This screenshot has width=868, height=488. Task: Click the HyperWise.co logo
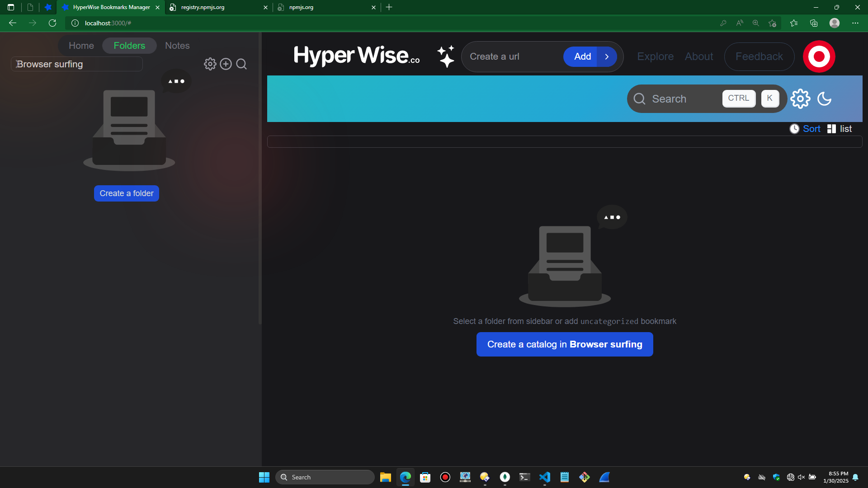(x=357, y=56)
